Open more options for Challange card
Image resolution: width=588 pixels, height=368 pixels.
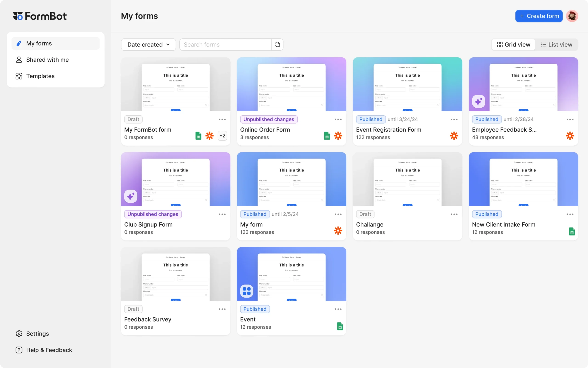(x=454, y=214)
